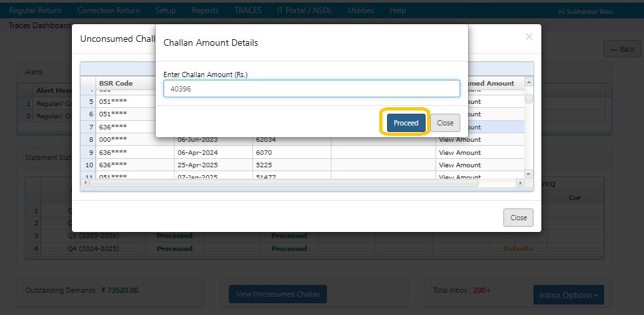Close the Challan Amount Details dialog

pyautogui.click(x=445, y=123)
